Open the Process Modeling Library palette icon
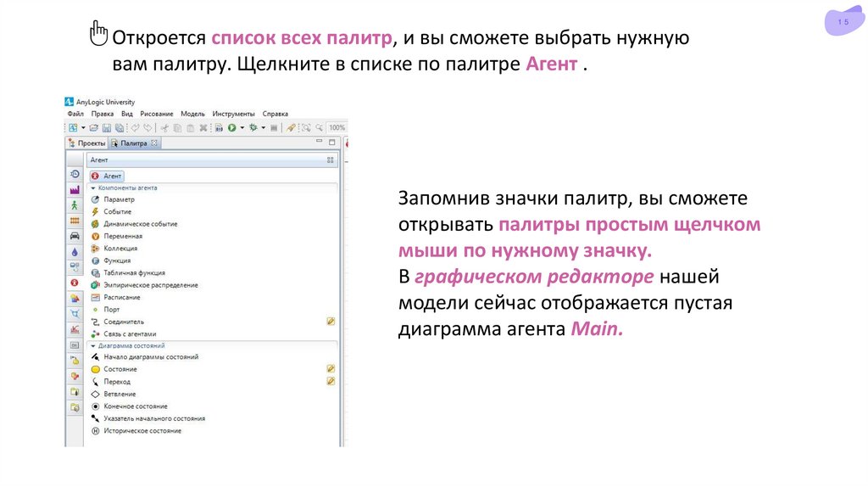This screenshot has width=868, height=487. click(x=75, y=174)
